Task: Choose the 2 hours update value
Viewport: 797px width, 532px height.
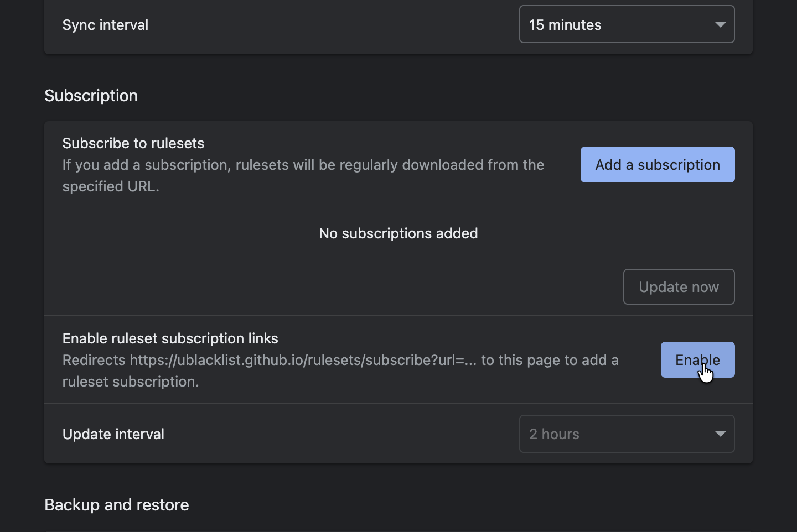Action: [x=554, y=434]
